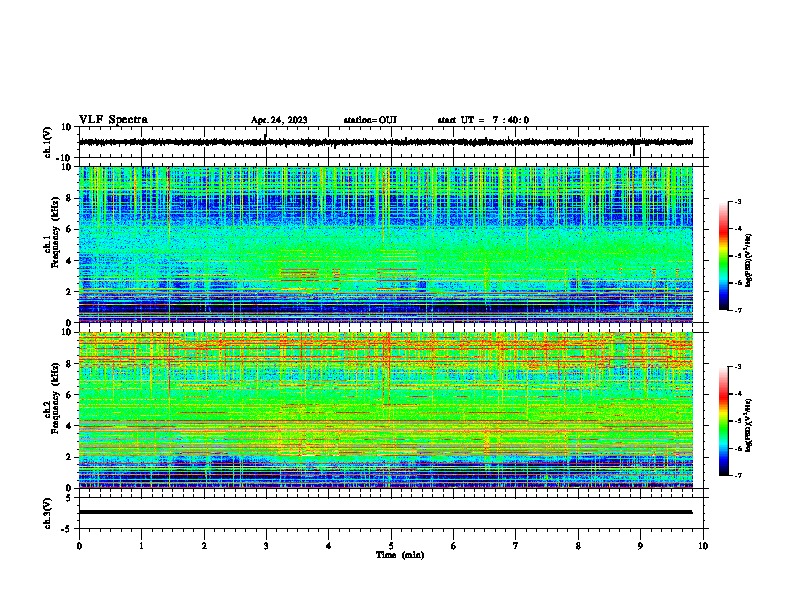Click the time axis tick label '10'

[x=703, y=546]
